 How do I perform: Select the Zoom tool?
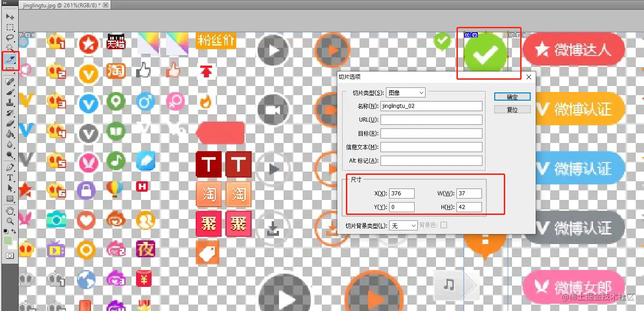(10, 221)
